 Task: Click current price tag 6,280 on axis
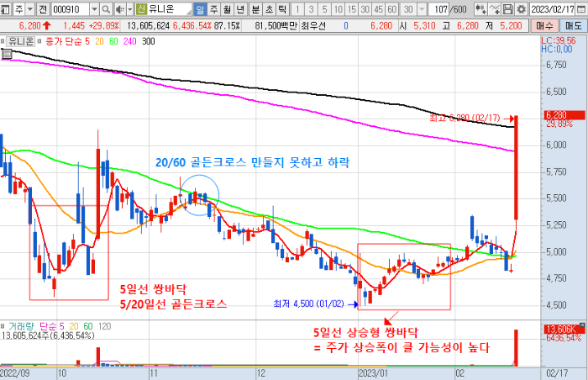pyautogui.click(x=564, y=115)
